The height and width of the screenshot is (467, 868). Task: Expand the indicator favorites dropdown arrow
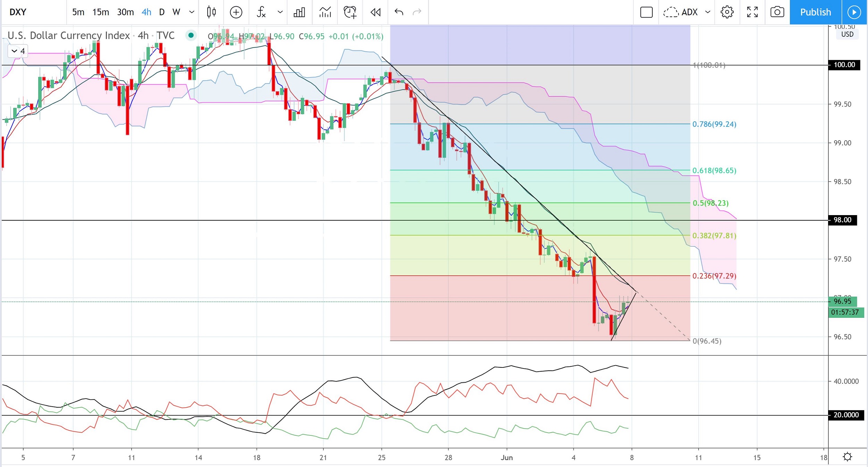[280, 12]
